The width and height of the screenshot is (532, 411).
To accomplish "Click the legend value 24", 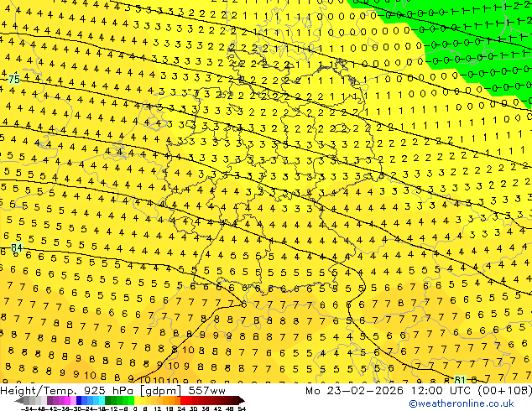I will 181,408.
